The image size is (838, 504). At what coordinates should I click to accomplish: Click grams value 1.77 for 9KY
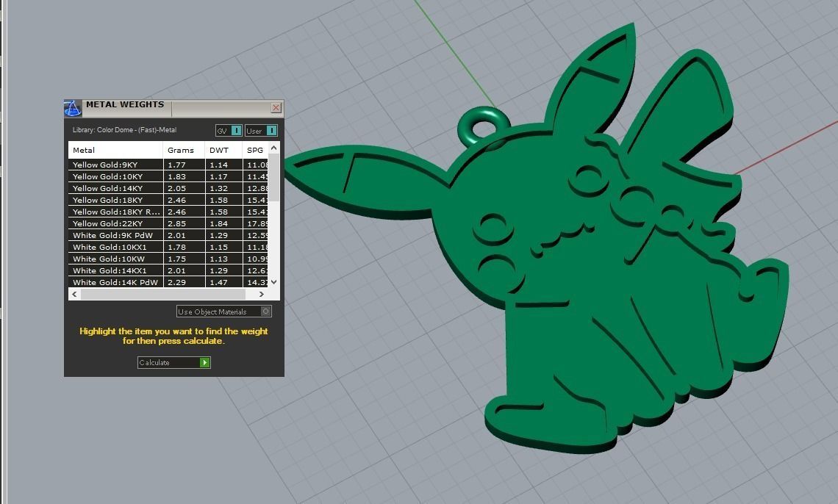point(177,165)
